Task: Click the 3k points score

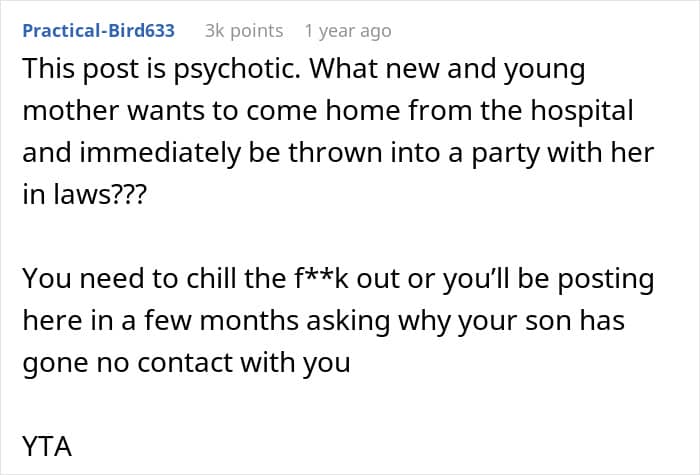Action: pos(244,31)
